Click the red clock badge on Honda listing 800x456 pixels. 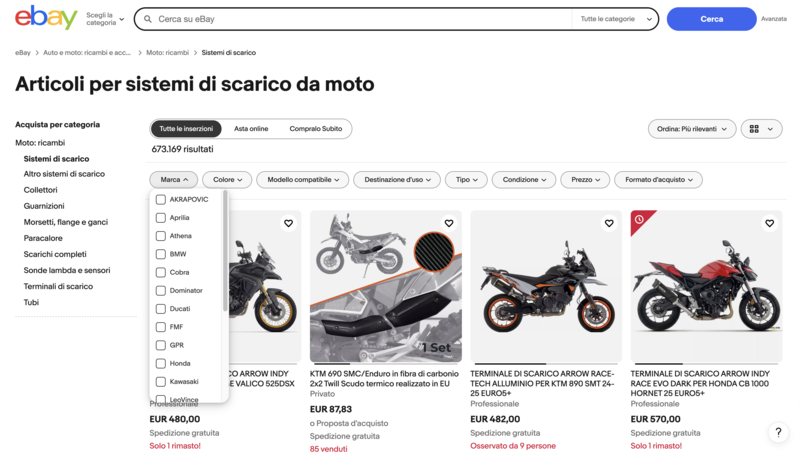(x=639, y=219)
